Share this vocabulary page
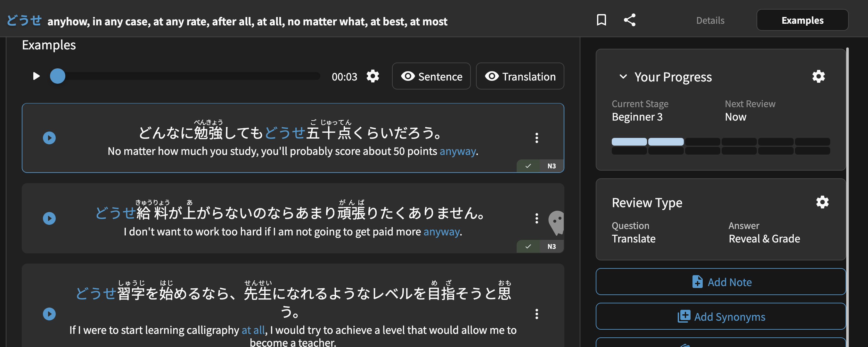Viewport: 868px width, 347px height. 630,20
